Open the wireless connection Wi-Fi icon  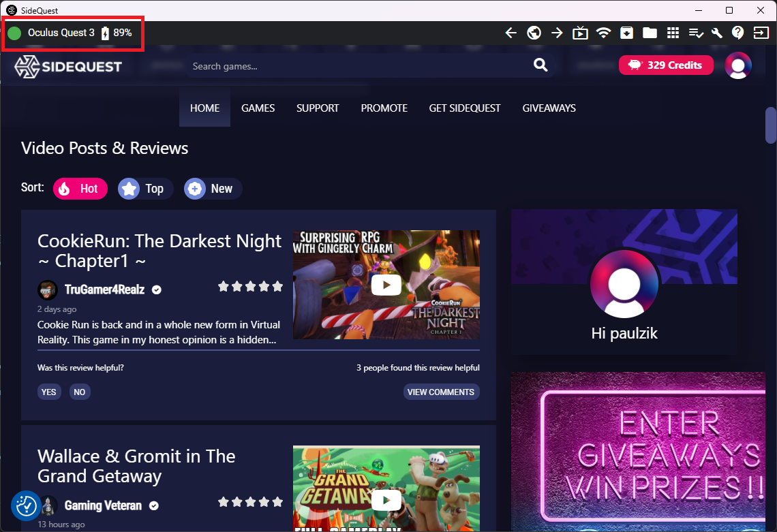pyautogui.click(x=603, y=33)
